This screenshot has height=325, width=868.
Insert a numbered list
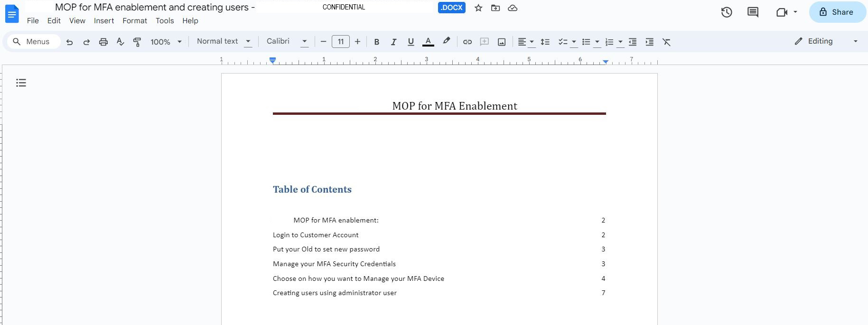610,42
